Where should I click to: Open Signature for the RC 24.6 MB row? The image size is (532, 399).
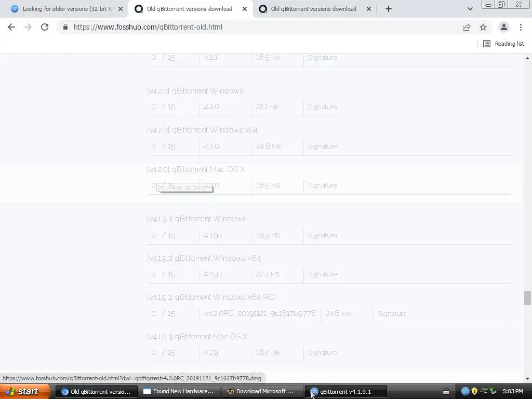(x=392, y=313)
